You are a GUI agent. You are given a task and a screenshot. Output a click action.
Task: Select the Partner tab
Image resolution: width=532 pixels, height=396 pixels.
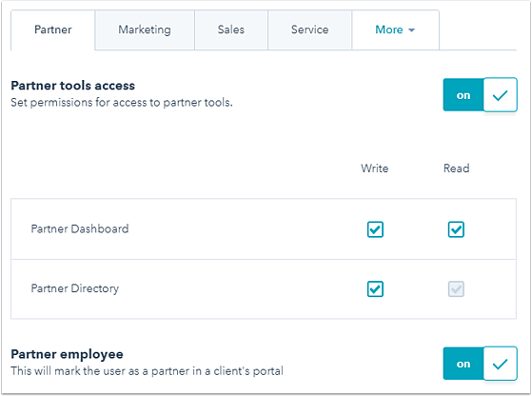coord(53,30)
